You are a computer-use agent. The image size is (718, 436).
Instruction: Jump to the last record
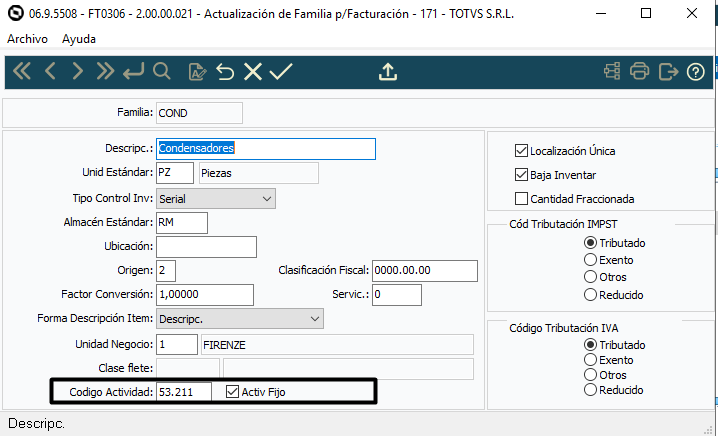(105, 72)
